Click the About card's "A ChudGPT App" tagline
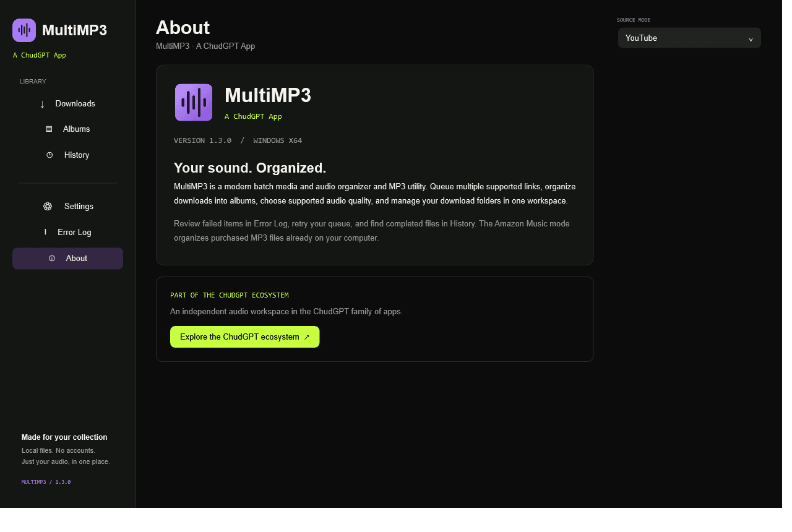This screenshot has height=532, width=792. coord(253,117)
